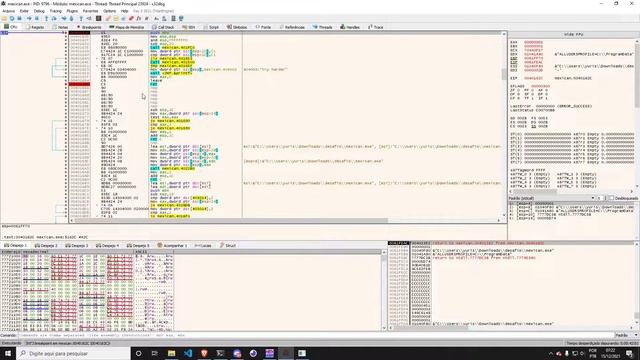Select the Struct tab
Image resolution: width=640 pixels, height=360 pixels.
click(228, 246)
